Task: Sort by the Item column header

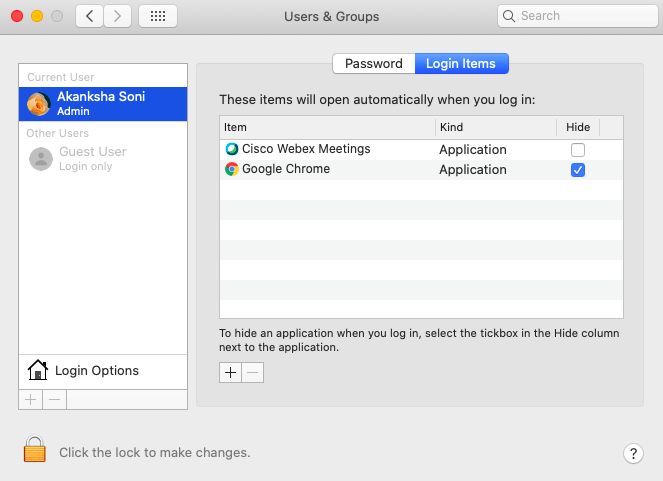Action: point(327,128)
